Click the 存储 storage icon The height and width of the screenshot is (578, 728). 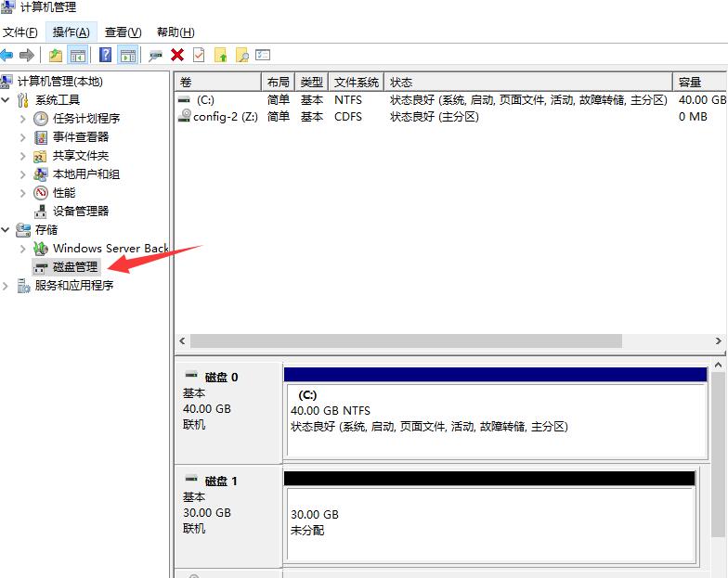point(23,230)
